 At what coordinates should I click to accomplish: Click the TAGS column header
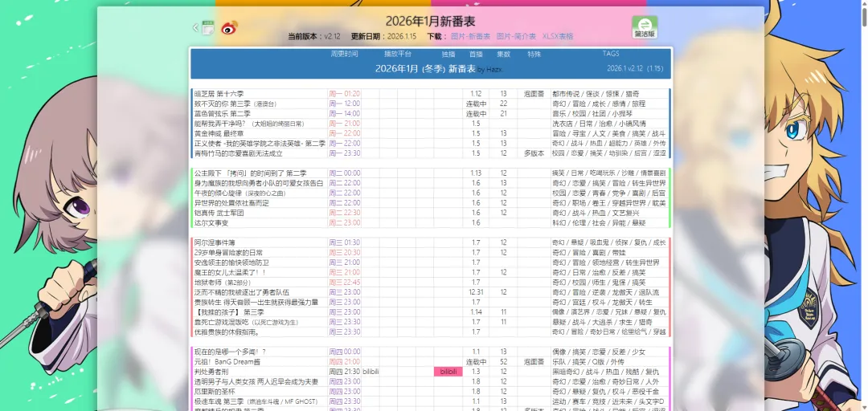pos(611,55)
